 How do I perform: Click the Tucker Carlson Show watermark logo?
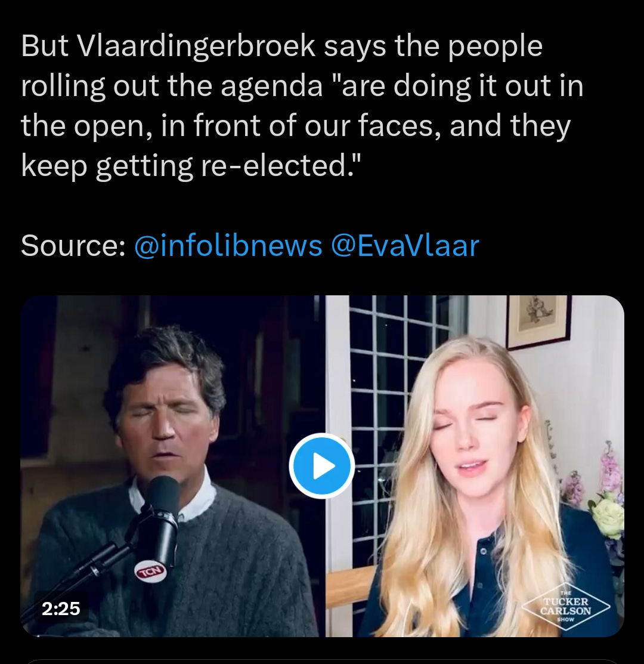tap(566, 606)
